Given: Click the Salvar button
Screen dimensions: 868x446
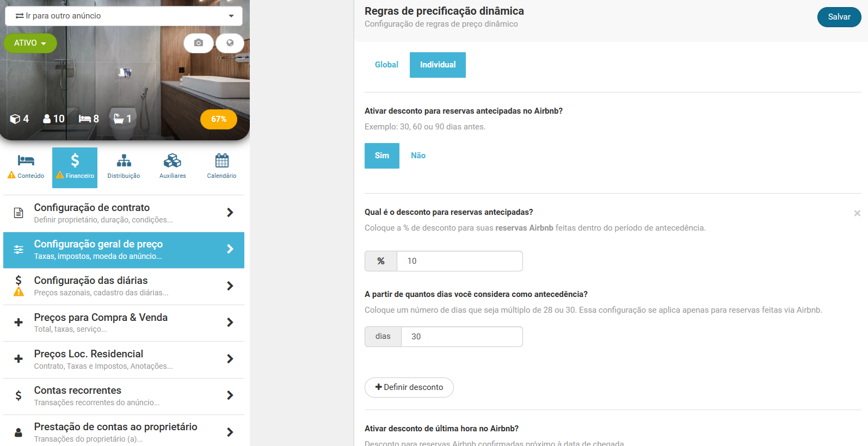Looking at the screenshot, I should pyautogui.click(x=839, y=17).
